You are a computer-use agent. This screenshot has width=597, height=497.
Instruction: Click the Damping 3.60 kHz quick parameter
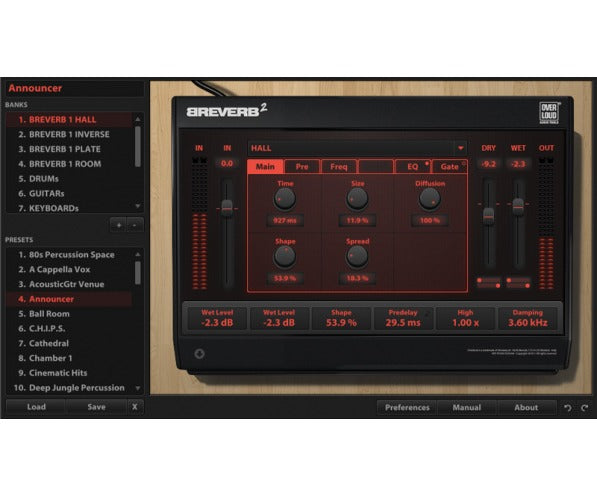[528, 318]
